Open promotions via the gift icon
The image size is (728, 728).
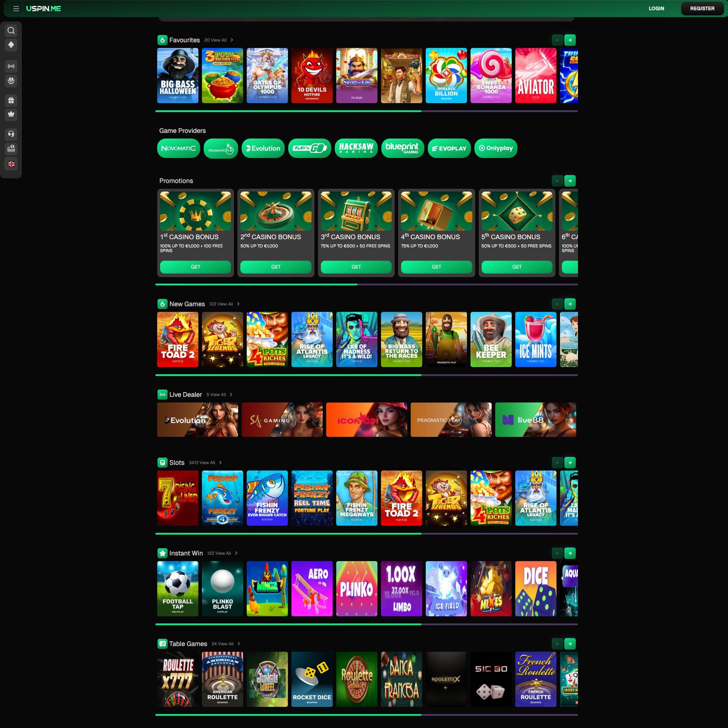coord(11,100)
